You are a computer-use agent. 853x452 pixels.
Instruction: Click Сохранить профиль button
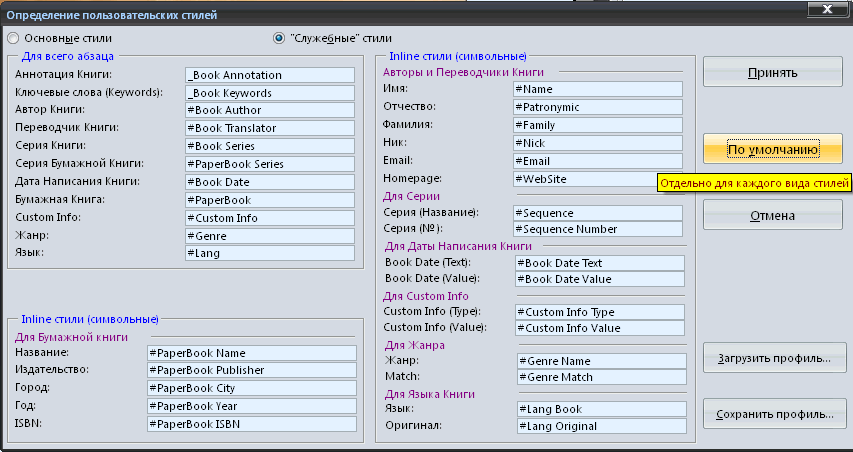pyautogui.click(x=774, y=414)
